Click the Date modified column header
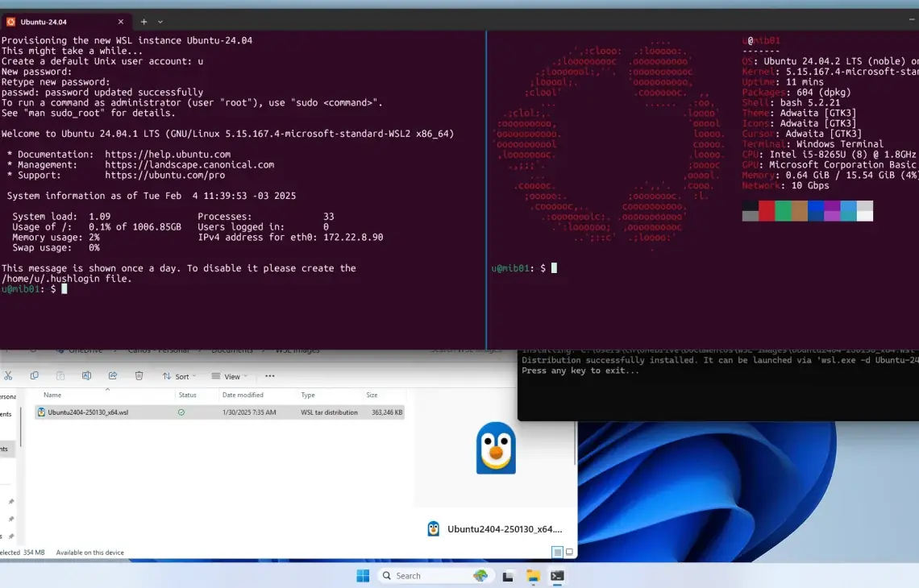 [243, 395]
